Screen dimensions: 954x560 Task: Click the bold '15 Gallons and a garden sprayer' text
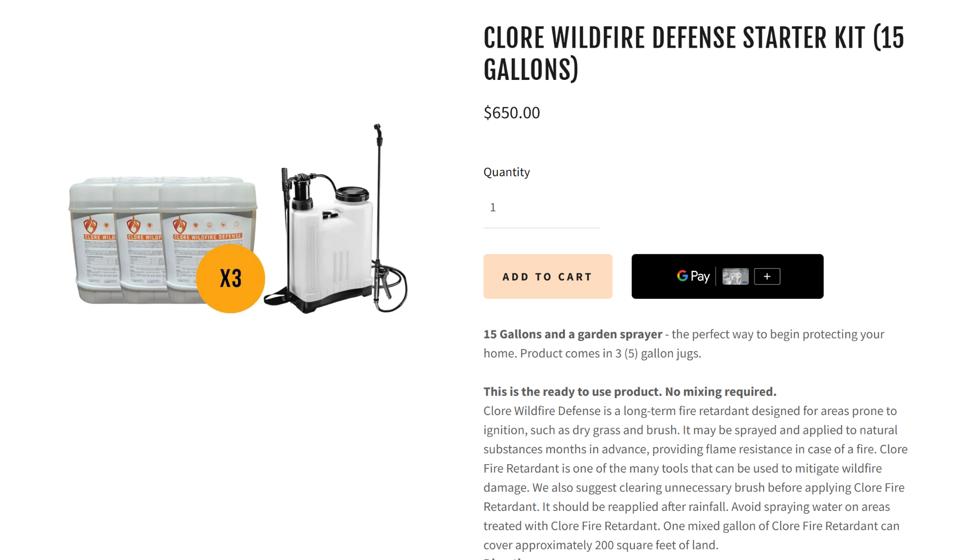tap(572, 334)
